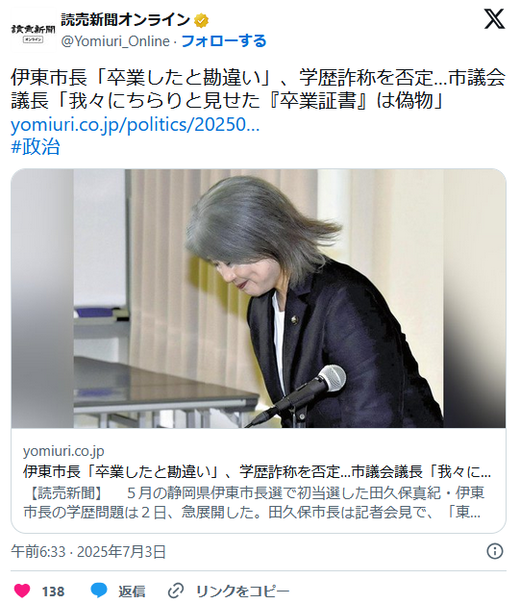The height and width of the screenshot is (604, 520).
Task: Like the post with the heart icon
Action: pyautogui.click(x=22, y=591)
